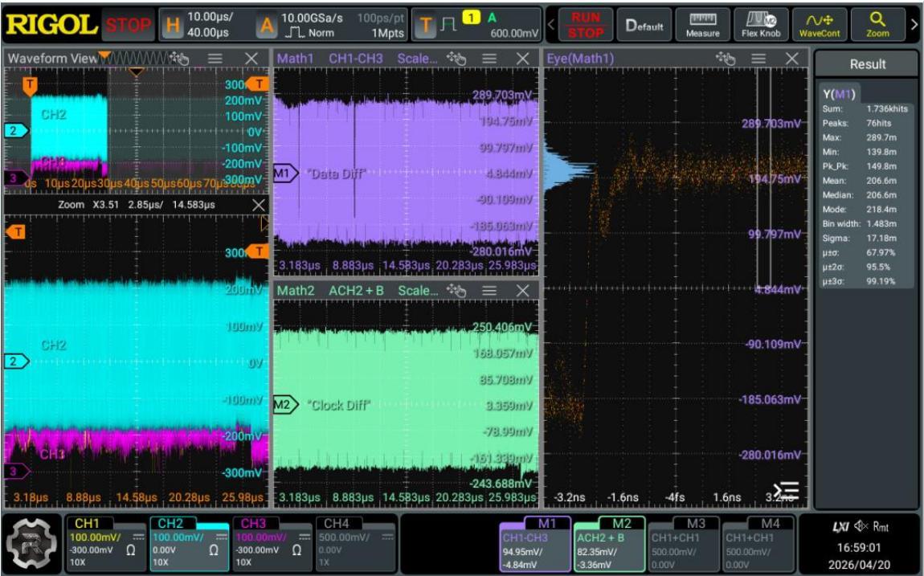Viewport: 924px width, 576px height.
Task: Click the date and time display
Action: [x=859, y=555]
